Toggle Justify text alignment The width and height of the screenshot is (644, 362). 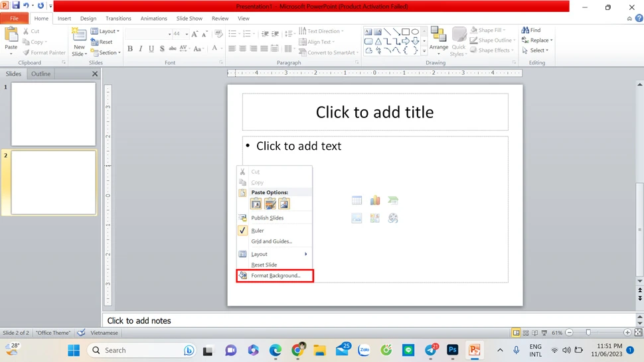tap(264, 49)
